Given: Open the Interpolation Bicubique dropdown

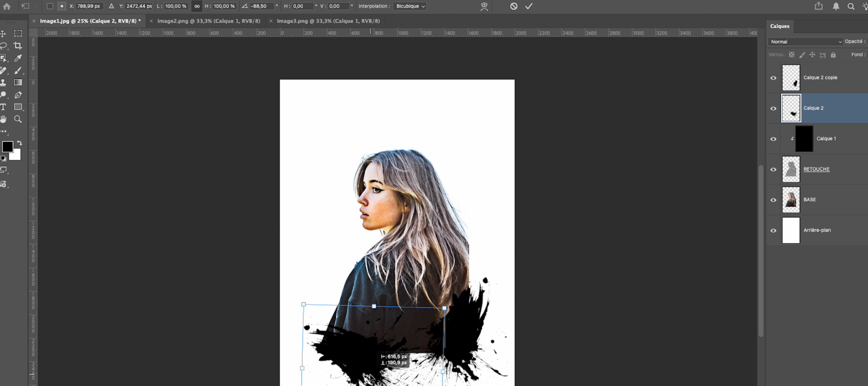Looking at the screenshot, I should [x=410, y=6].
